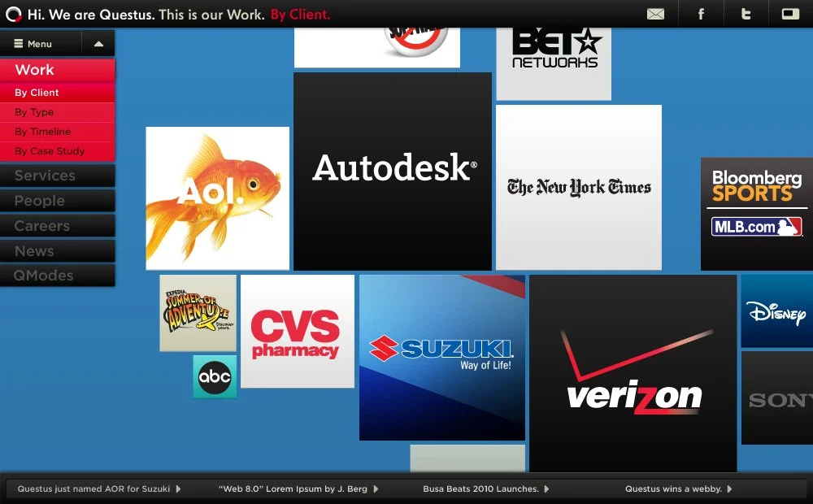Open the QModes menu section
Image resolution: width=813 pixels, height=504 pixels.
click(x=57, y=276)
